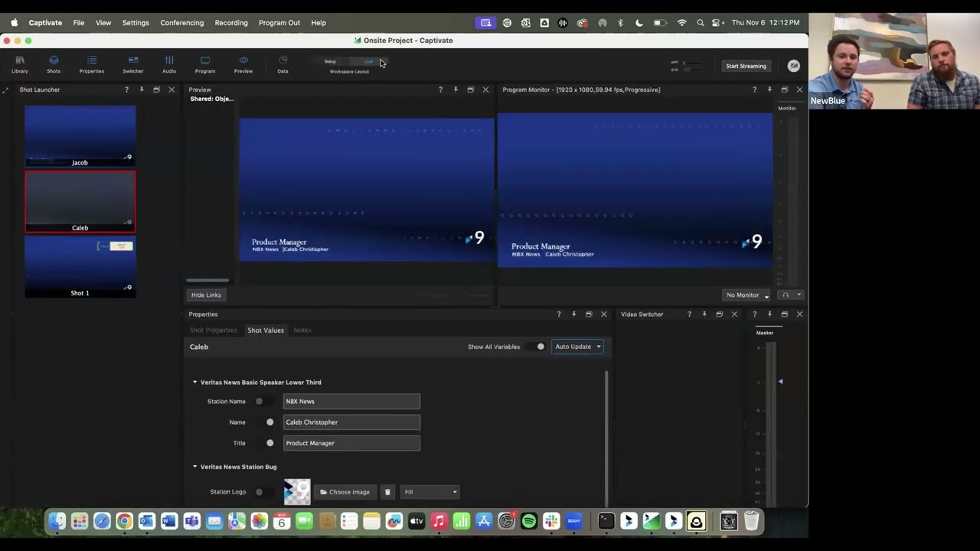The image size is (980, 551).
Task: Click the Station Name input field
Action: [x=351, y=401]
